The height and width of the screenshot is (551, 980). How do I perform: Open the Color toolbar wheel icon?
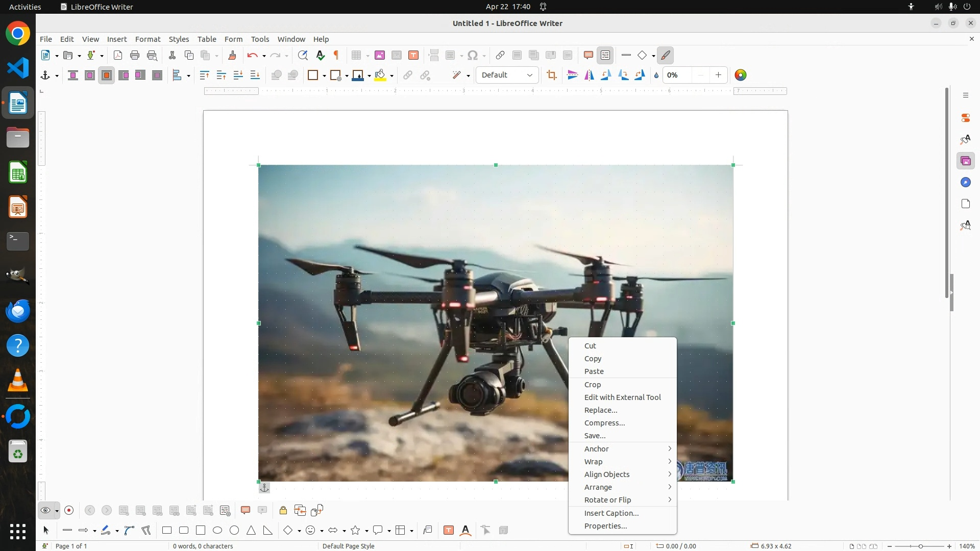740,75
